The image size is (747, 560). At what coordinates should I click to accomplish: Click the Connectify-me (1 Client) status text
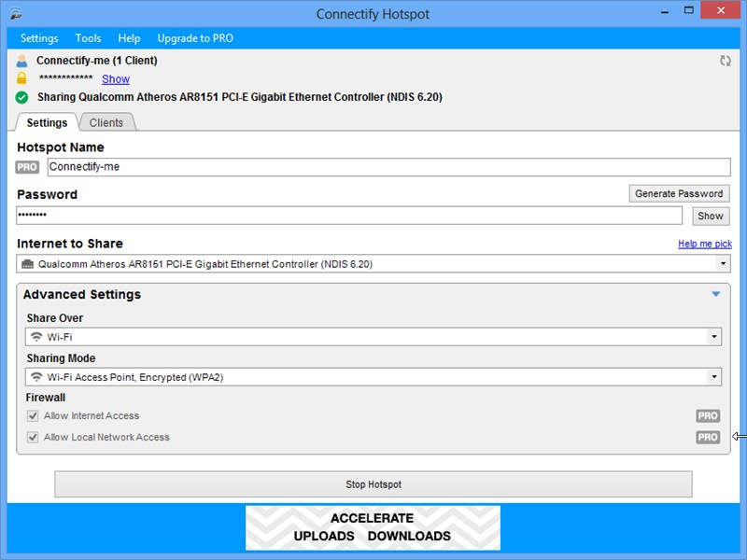(x=97, y=61)
